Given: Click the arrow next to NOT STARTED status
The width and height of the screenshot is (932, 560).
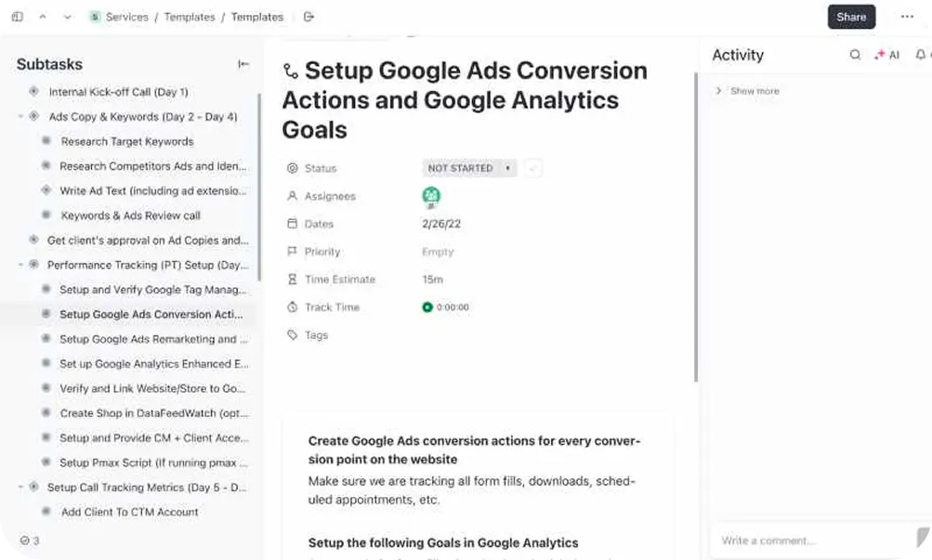Looking at the screenshot, I should 507,168.
